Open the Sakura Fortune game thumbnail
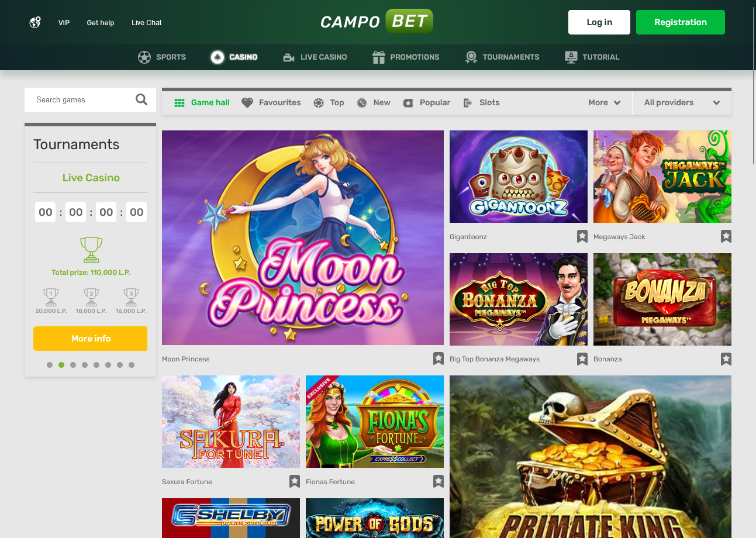Viewport: 756px width, 538px height. pos(231,422)
